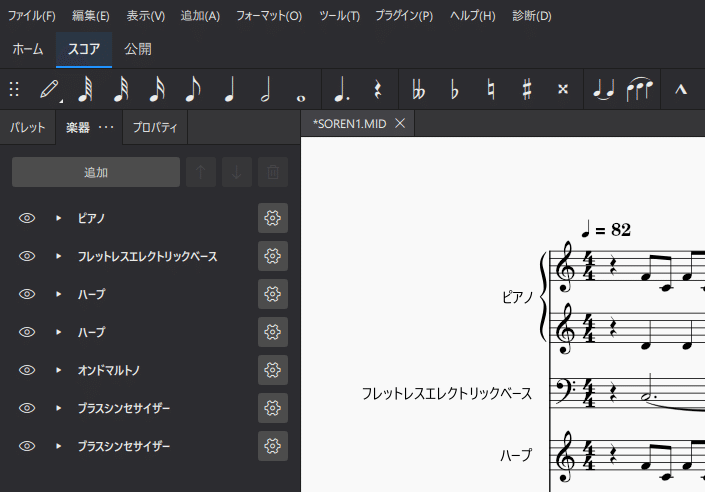Expand the フレットレスエレクトリックベース row

click(x=58, y=256)
